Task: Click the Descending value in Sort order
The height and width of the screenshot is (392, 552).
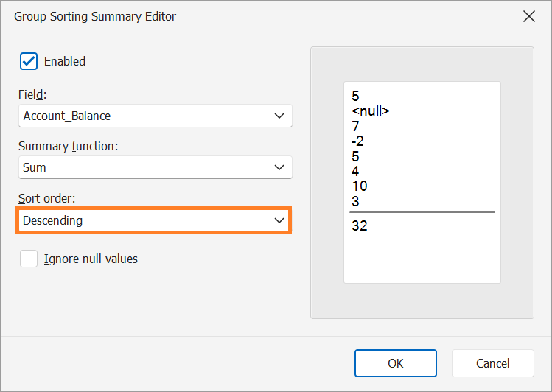Action: [x=53, y=220]
